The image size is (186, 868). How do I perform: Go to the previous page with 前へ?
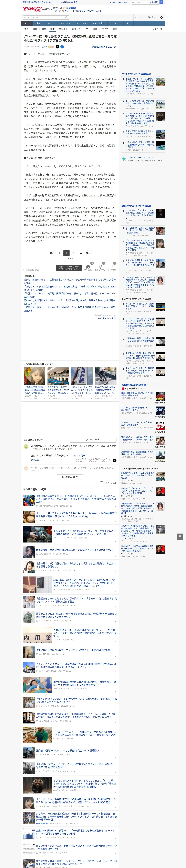(51, 253)
